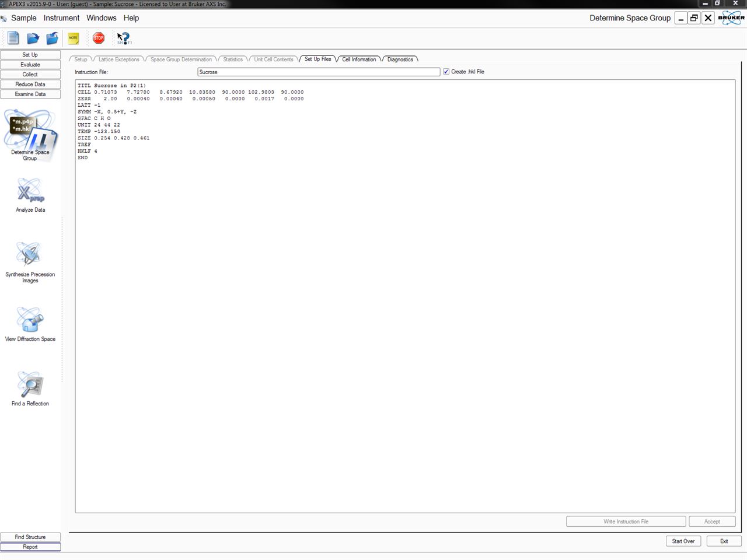Viewport: 747px width, 560px height.
Task: Click the CELL parameters line
Action: pos(191,92)
